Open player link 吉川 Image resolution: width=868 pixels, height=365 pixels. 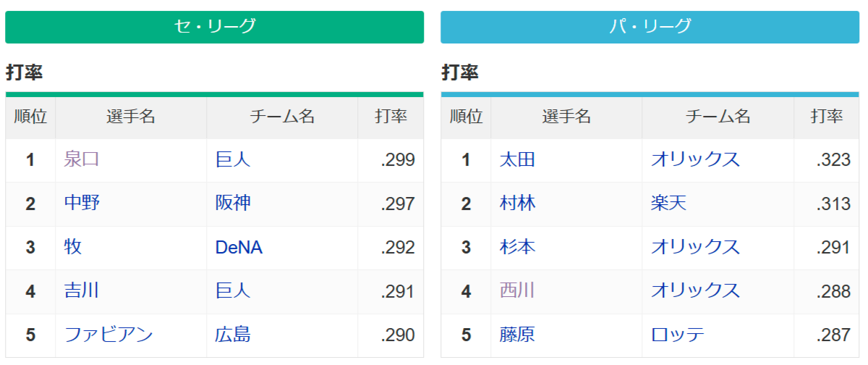tap(82, 291)
